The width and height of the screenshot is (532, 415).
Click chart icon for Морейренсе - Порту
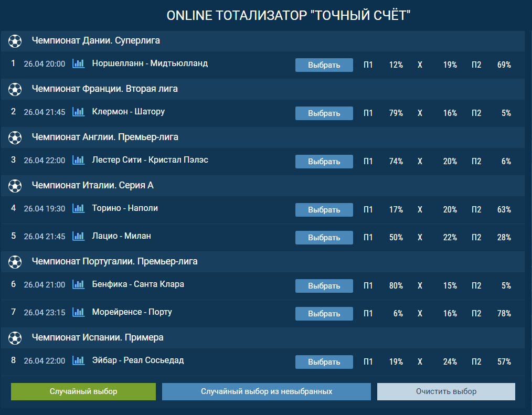point(78,312)
